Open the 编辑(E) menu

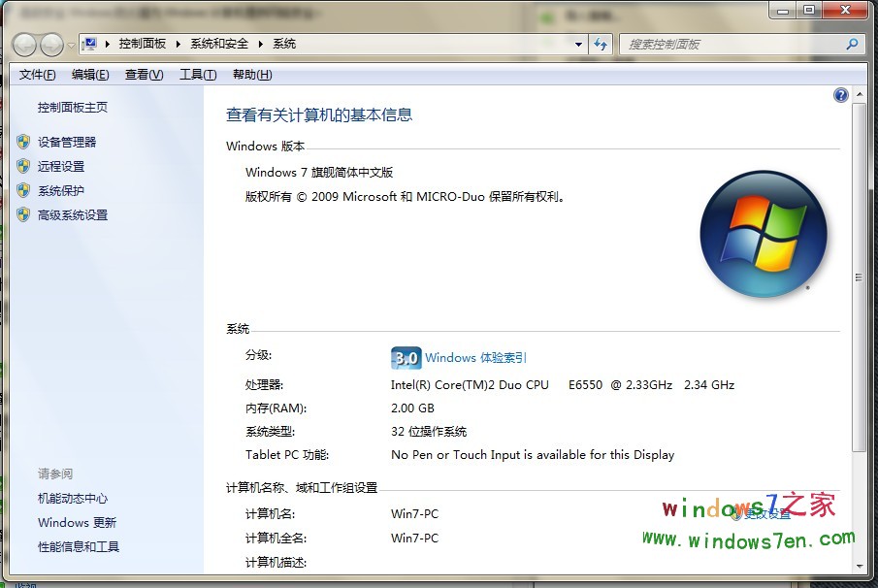90,75
